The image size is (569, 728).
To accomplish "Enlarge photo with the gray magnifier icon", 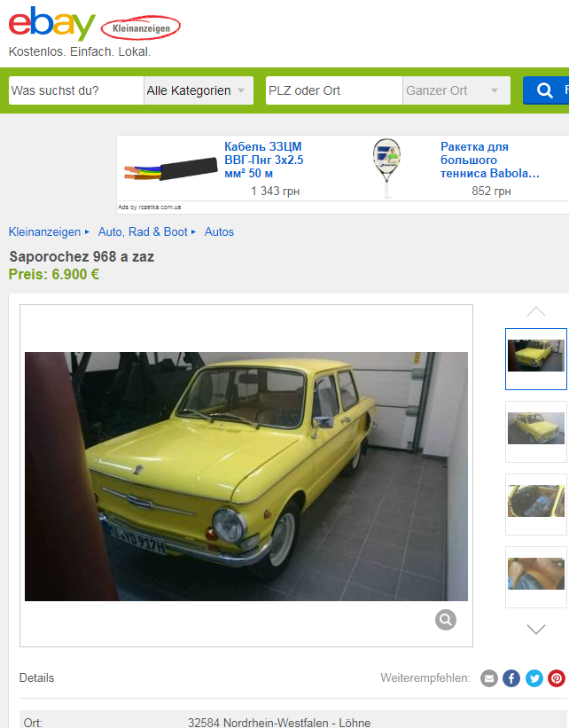I will pos(446,619).
